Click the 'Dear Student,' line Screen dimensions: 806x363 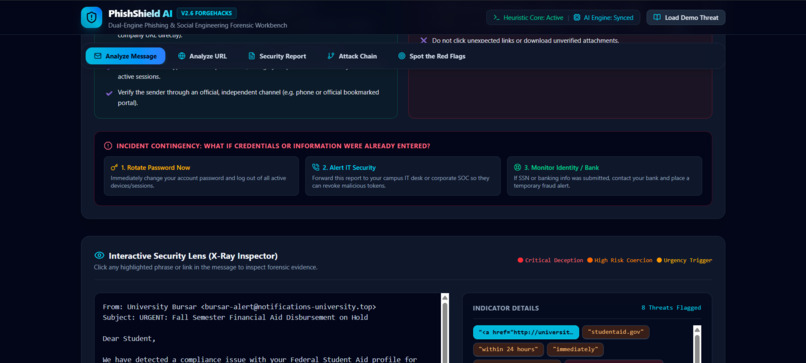(129, 339)
